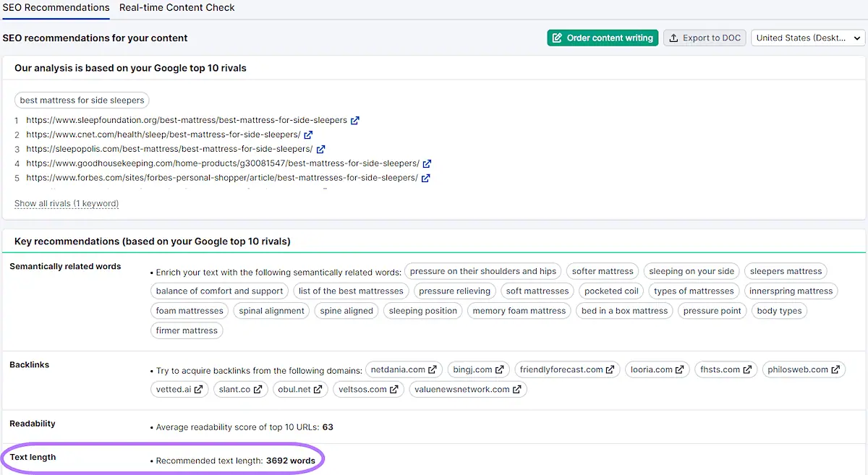Click external link icon beside cnet.com URL
The height and width of the screenshot is (475, 868).
(308, 134)
